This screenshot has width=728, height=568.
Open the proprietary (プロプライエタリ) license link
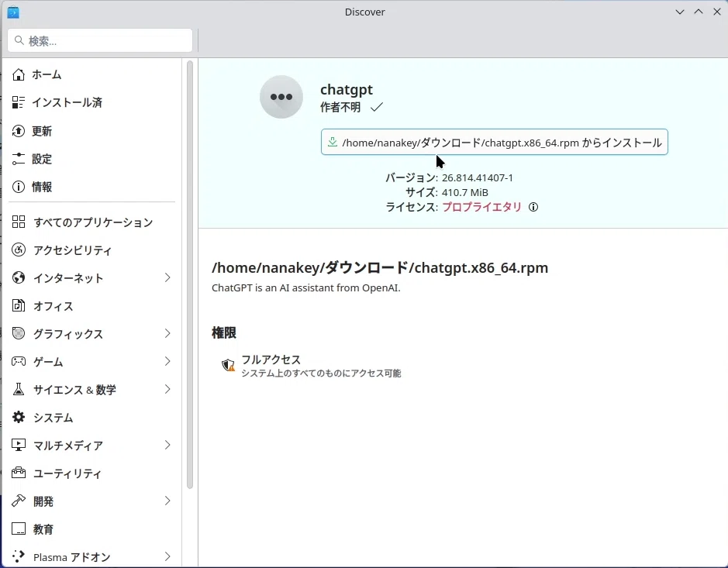(x=482, y=207)
